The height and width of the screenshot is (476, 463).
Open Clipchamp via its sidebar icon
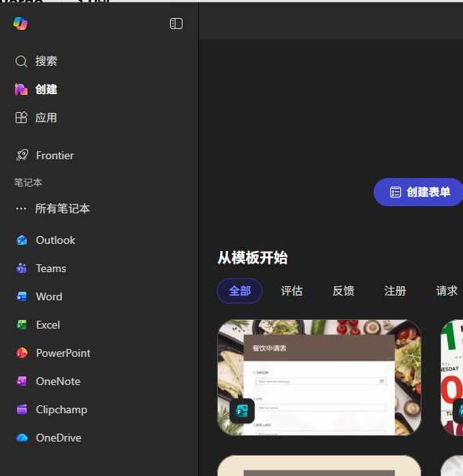coord(21,409)
